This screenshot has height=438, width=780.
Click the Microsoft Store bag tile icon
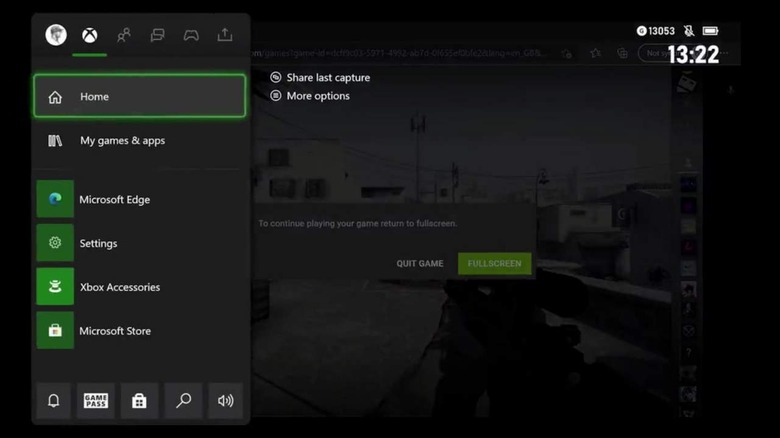point(55,330)
